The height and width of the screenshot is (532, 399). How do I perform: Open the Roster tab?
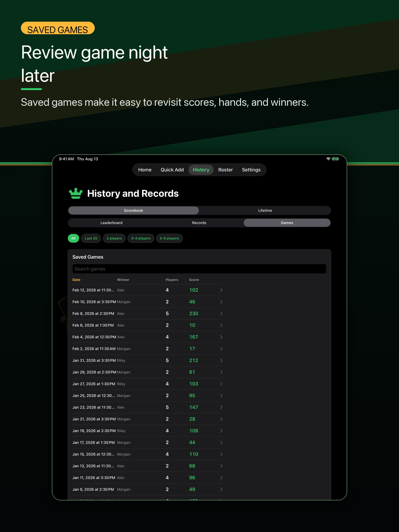coord(225,170)
